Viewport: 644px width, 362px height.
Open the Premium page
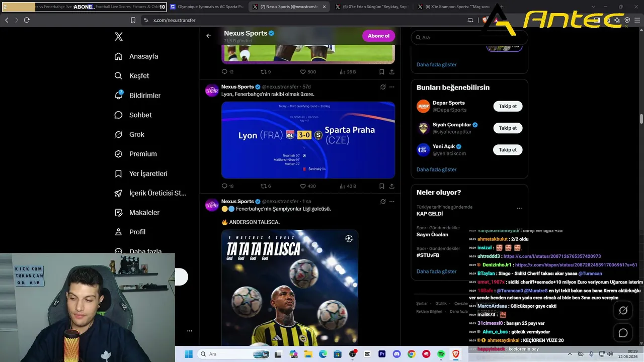[x=135, y=154]
